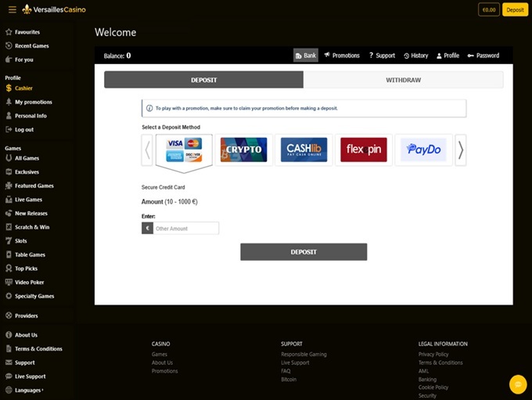Select the credit card deposit method

pyautogui.click(x=184, y=150)
